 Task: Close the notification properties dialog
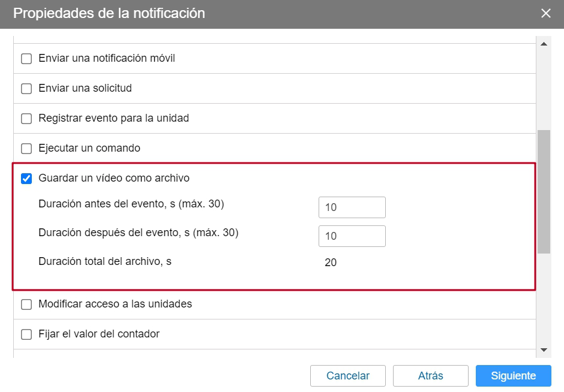(x=546, y=13)
